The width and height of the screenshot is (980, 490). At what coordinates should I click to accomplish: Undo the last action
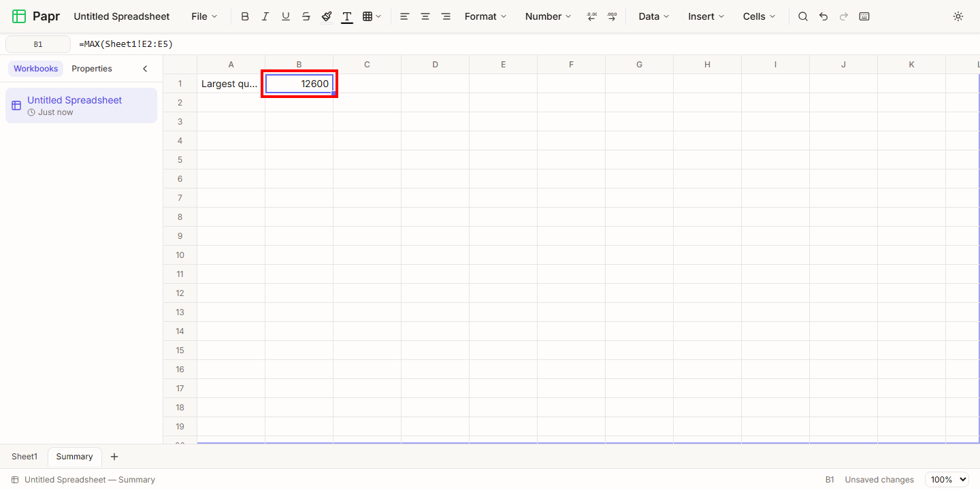click(x=823, y=16)
